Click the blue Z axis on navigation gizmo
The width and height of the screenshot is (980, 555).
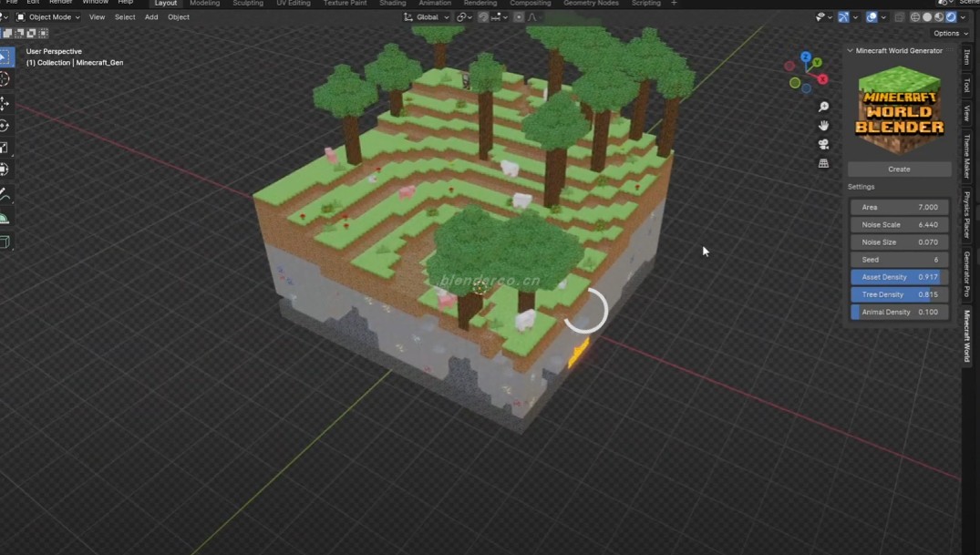[806, 57]
